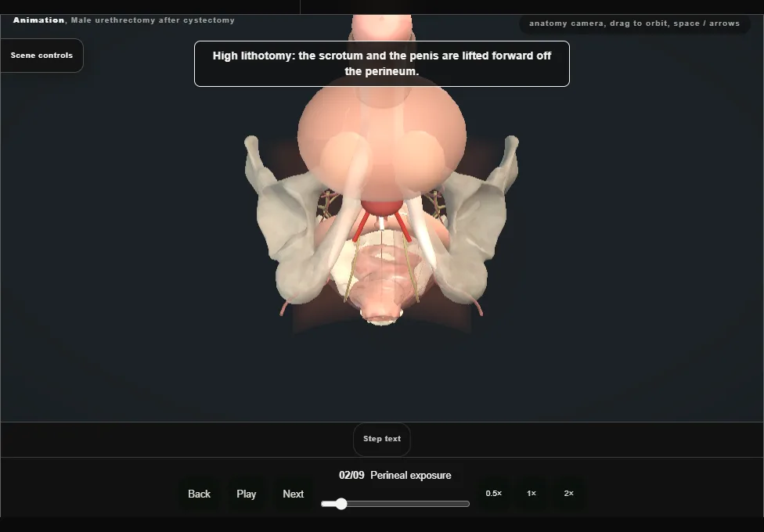Click the high lithotomy caption box
The height and width of the screenshot is (532, 764).
382,64
